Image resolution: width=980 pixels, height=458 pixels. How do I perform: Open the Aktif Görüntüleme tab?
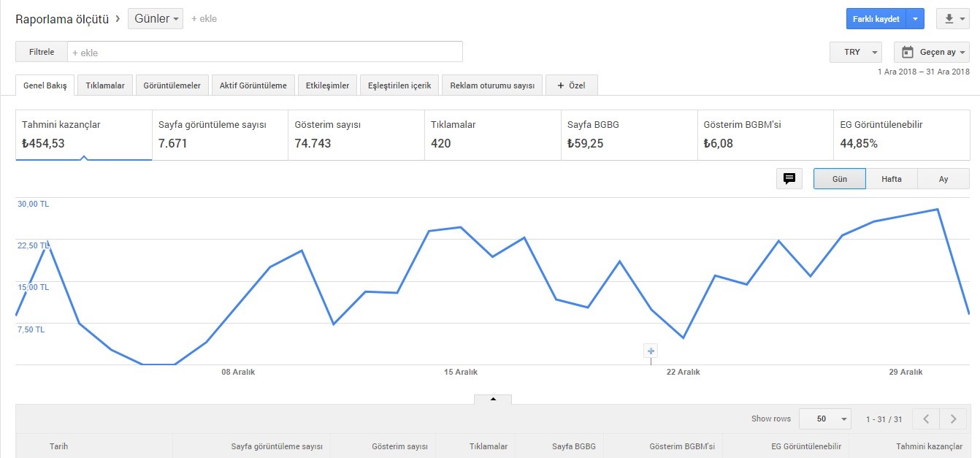[253, 85]
